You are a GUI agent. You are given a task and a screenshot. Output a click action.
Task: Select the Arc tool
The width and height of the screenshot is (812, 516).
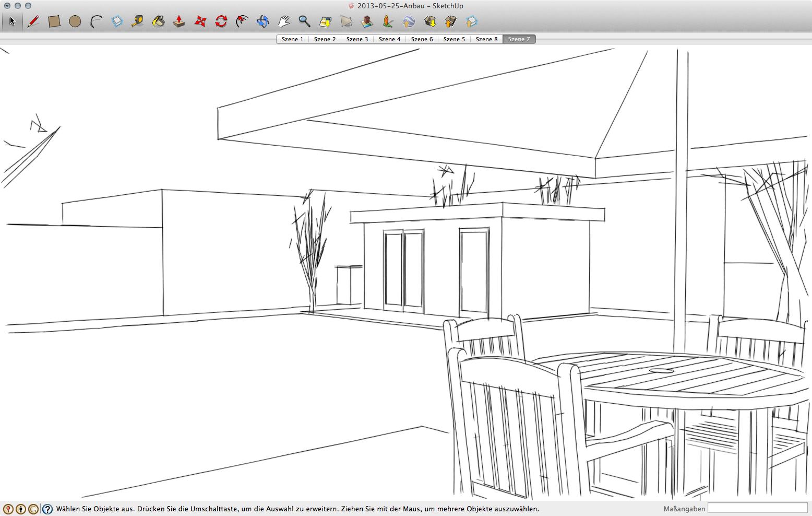tap(96, 21)
